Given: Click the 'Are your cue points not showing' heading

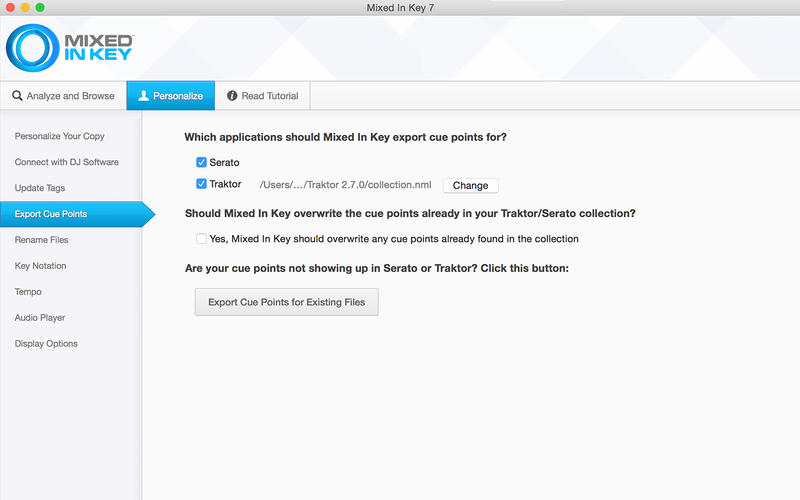Looking at the screenshot, I should pos(377,268).
